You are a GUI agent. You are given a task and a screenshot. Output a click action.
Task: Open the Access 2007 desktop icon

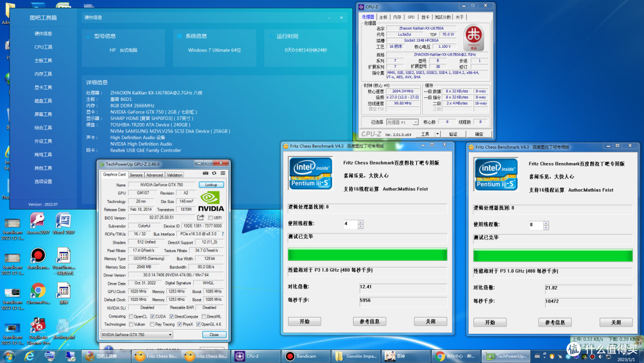point(38,224)
